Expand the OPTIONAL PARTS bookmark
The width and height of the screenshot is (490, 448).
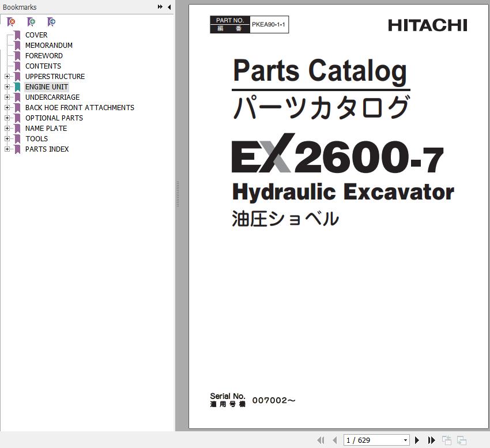pyautogui.click(x=7, y=118)
